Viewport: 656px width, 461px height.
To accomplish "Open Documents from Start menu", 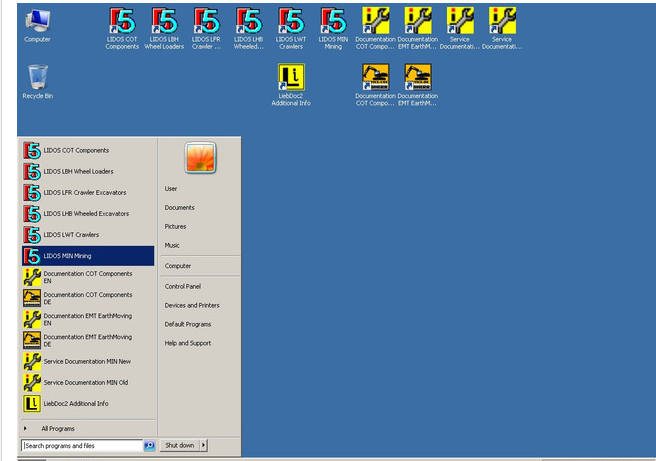I will (179, 208).
